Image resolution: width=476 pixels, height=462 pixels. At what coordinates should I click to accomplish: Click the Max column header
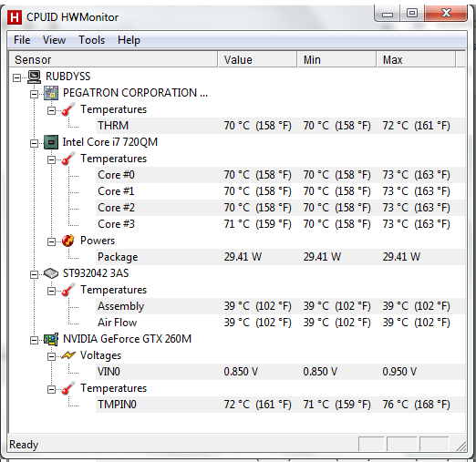pos(416,59)
